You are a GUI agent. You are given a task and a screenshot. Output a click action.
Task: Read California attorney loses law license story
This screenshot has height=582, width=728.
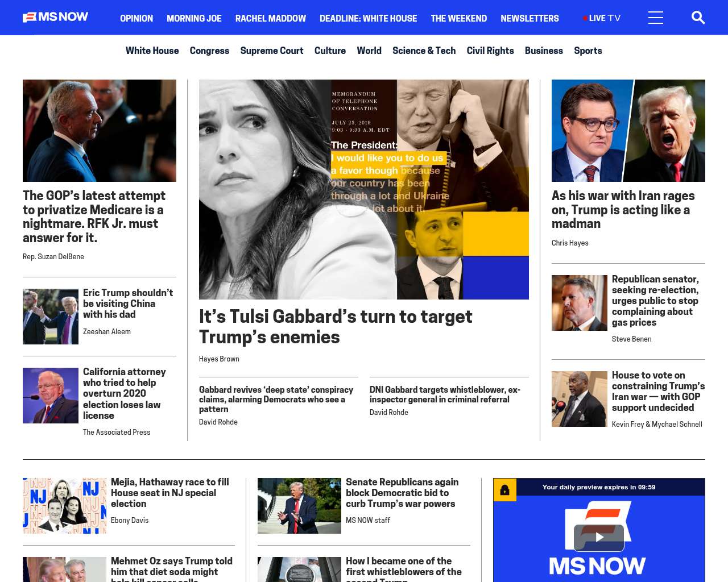125,393
